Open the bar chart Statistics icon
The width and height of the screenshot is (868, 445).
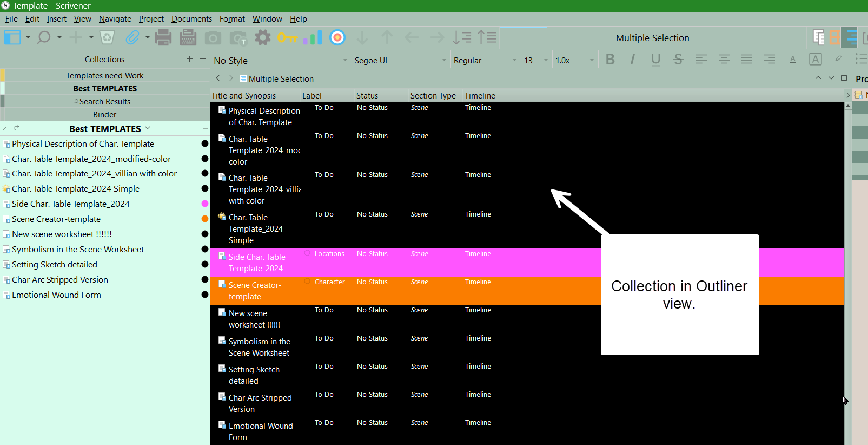coord(313,37)
